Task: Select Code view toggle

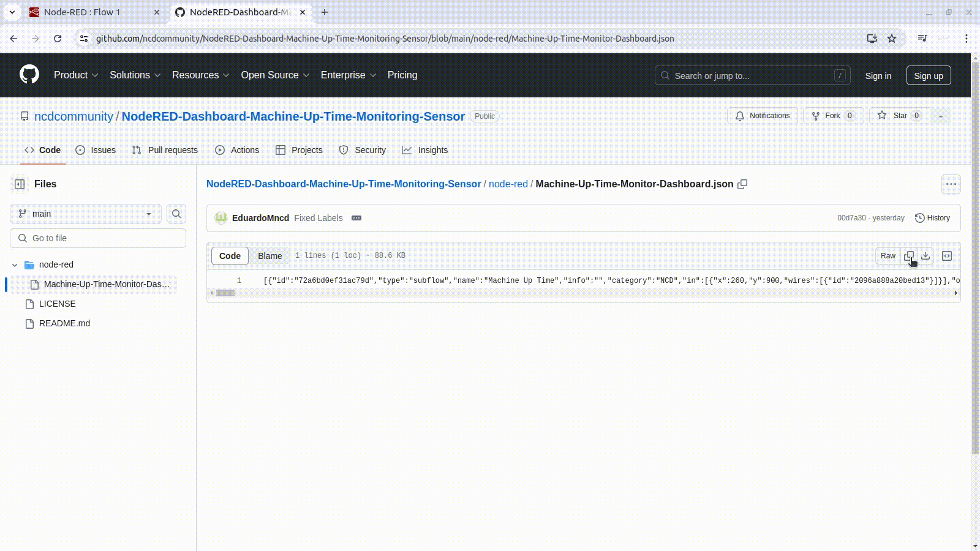Action: pos(230,256)
